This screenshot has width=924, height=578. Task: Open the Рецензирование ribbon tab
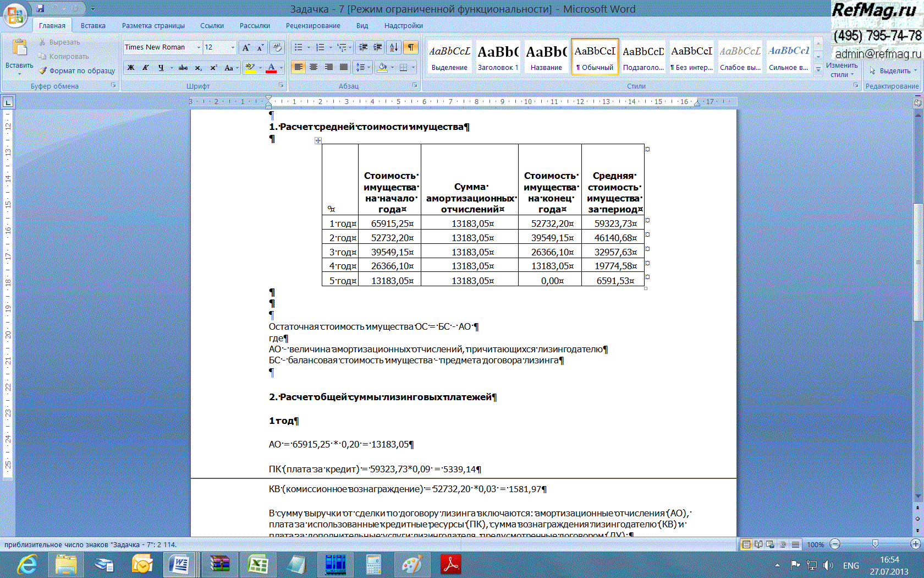point(312,26)
